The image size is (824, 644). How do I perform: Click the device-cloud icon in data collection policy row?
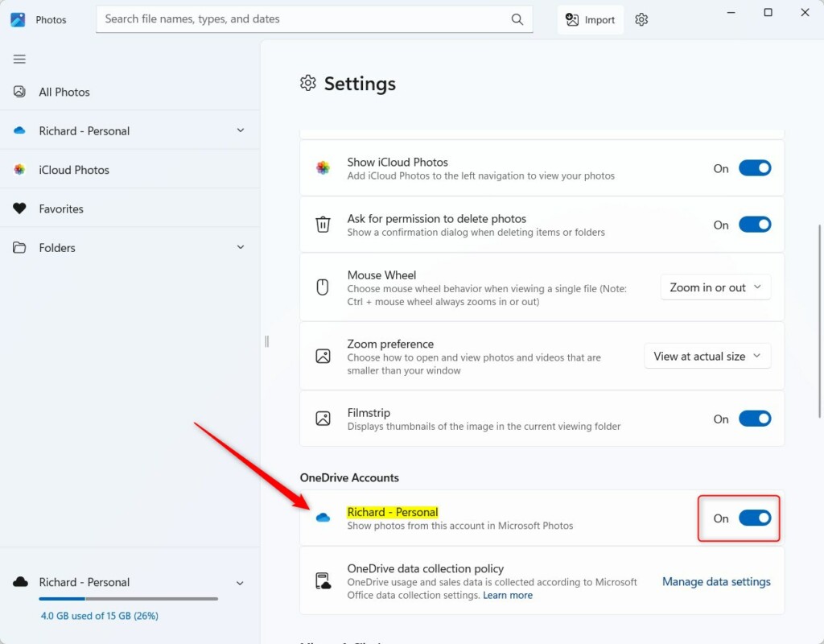pos(323,581)
